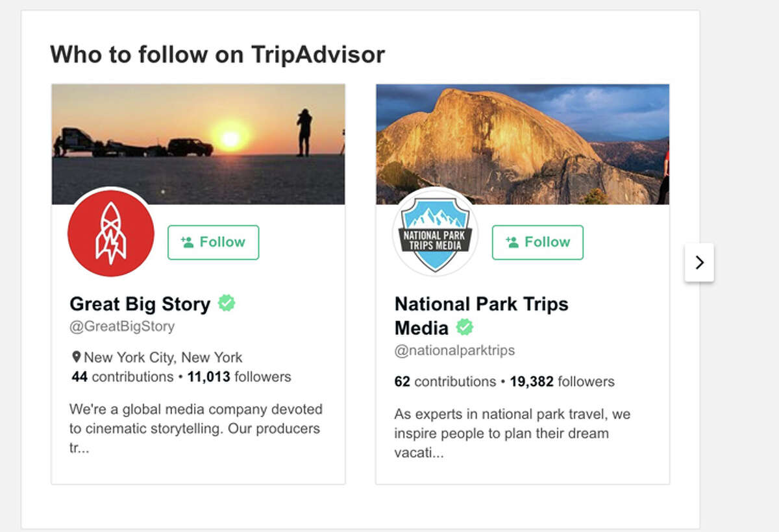Click the verified checkmark beside National Park Trips Media
The height and width of the screenshot is (532, 779).
click(464, 328)
